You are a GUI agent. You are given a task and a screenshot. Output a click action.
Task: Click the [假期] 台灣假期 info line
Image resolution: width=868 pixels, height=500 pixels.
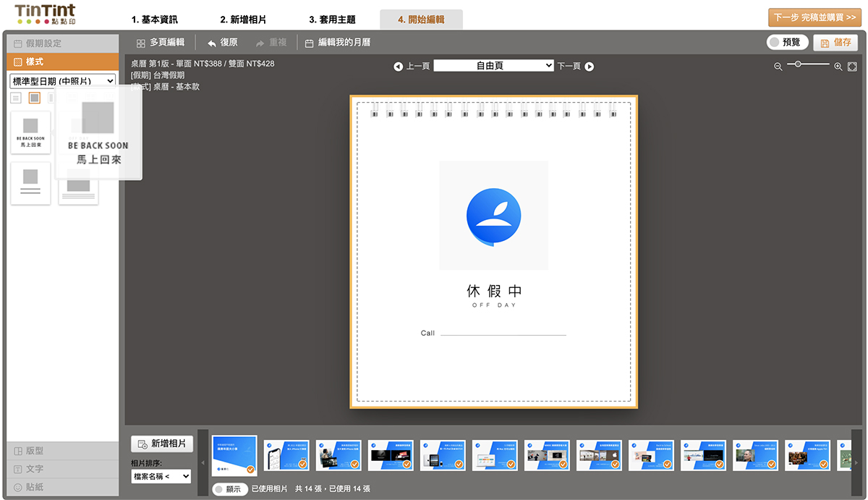pyautogui.click(x=158, y=75)
